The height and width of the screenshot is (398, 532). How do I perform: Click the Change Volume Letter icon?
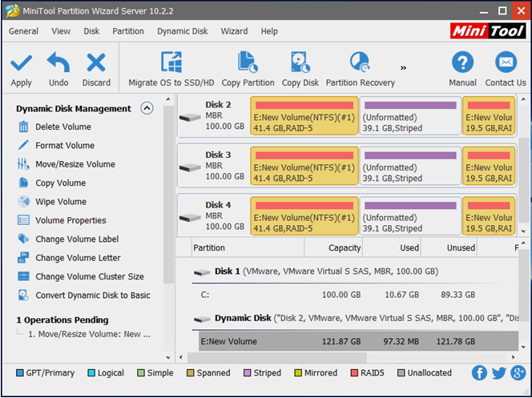click(23, 258)
